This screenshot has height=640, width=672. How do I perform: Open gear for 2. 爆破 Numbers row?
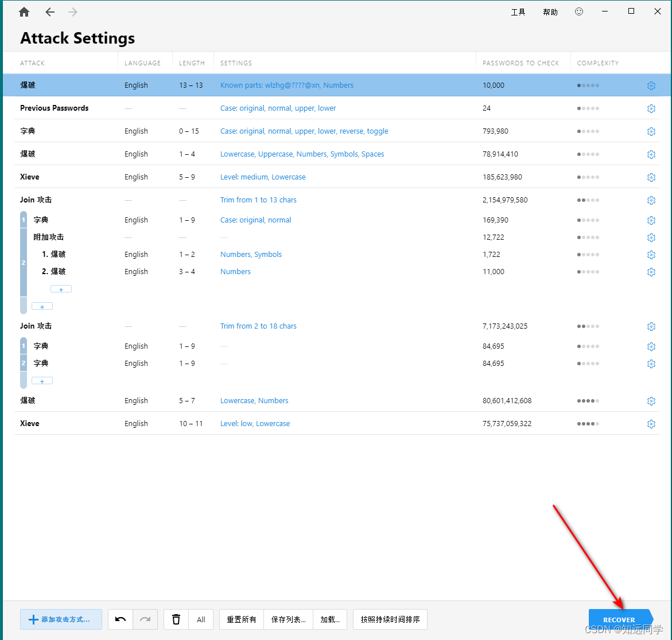tap(651, 272)
